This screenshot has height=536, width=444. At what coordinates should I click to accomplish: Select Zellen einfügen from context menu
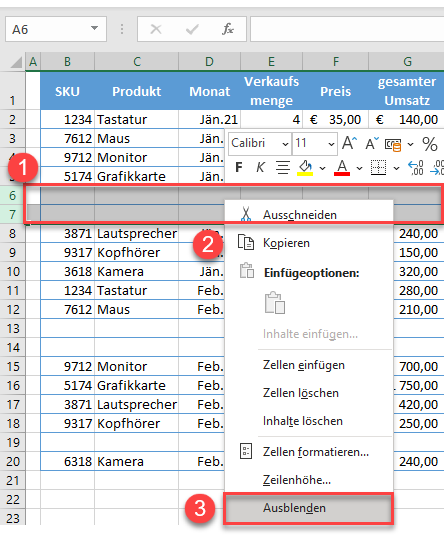pyautogui.click(x=309, y=365)
